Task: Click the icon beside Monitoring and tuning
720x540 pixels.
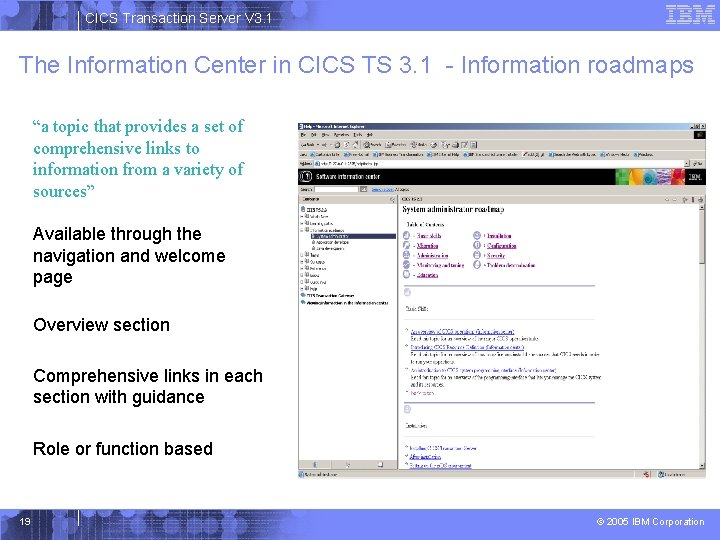Action: [x=406, y=265]
